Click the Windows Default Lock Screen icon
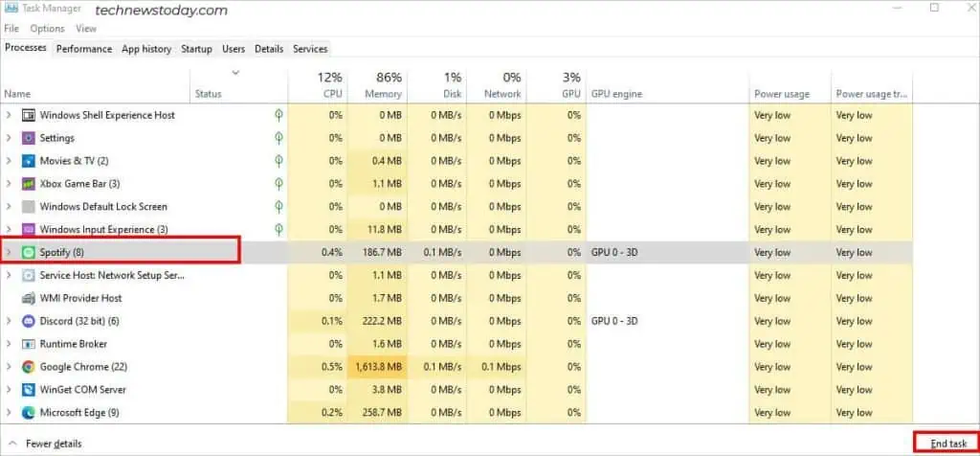Screen dimensions: 980x456 click(x=28, y=206)
